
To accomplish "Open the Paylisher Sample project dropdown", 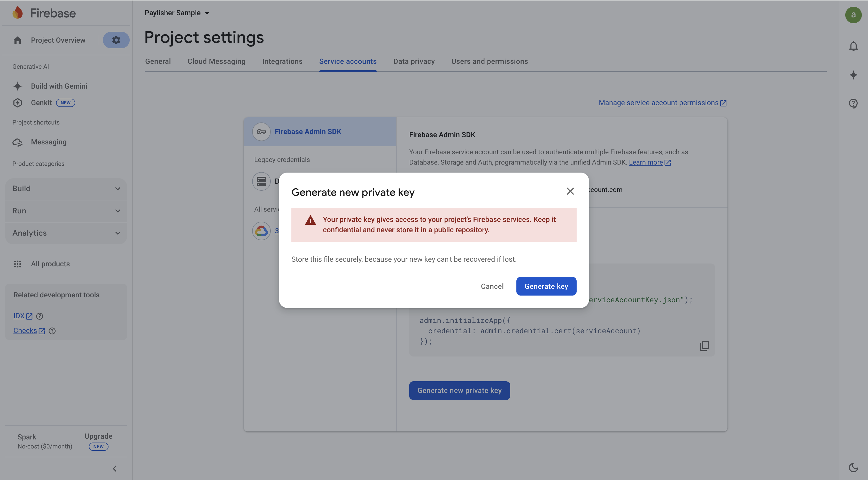I will [177, 13].
